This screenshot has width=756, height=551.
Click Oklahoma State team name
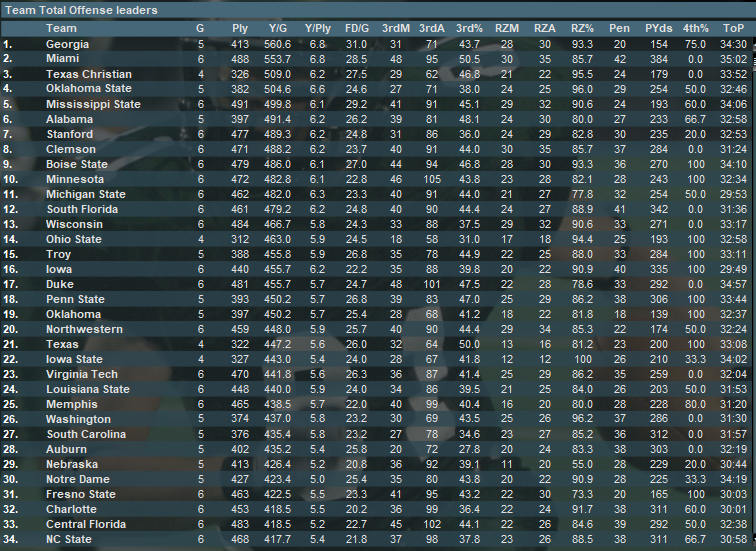(89, 88)
